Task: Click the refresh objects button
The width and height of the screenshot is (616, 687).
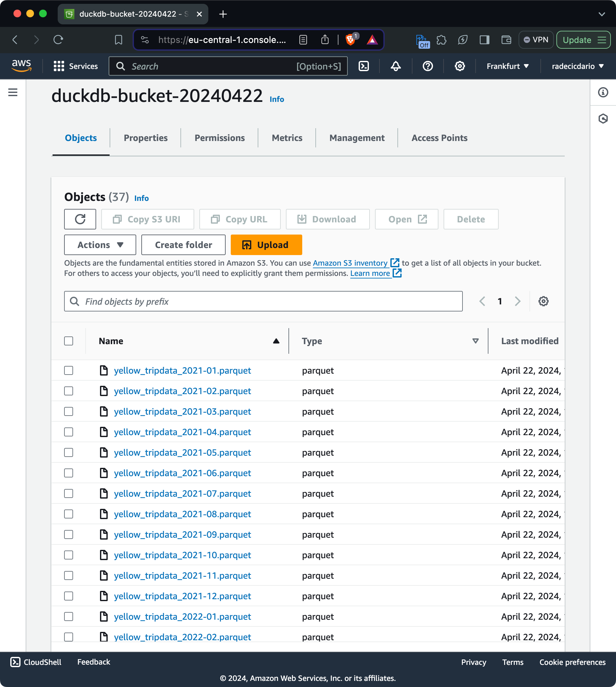Action: pos(80,219)
